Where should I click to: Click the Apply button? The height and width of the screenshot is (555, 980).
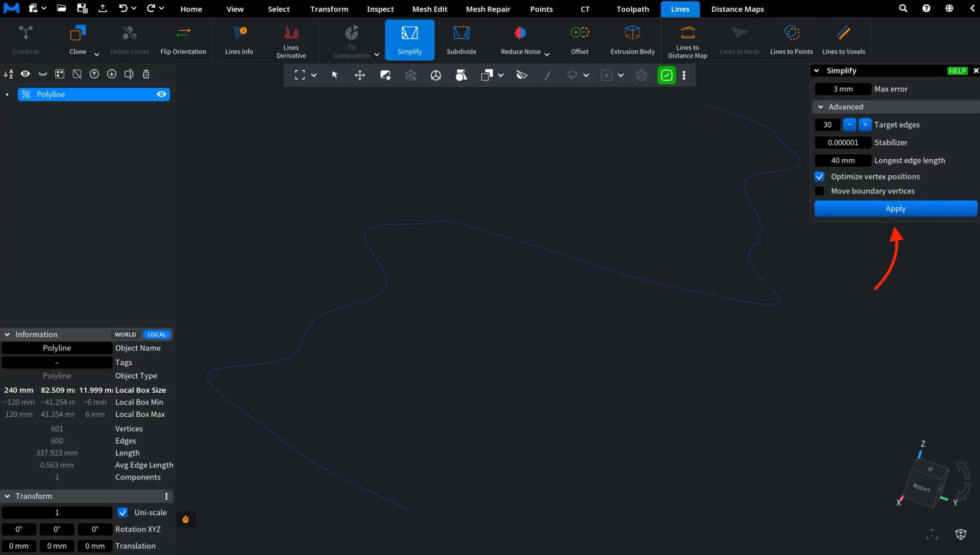(x=895, y=208)
